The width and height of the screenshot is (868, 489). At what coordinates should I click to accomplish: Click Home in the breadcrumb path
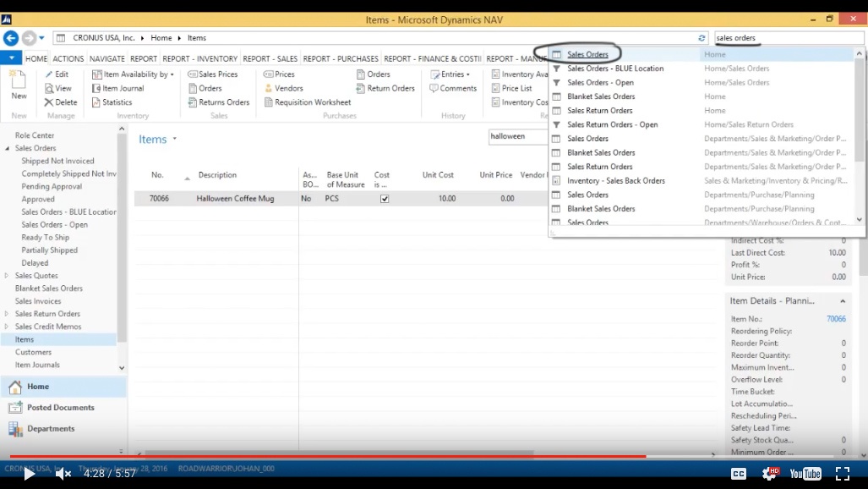[161, 38]
